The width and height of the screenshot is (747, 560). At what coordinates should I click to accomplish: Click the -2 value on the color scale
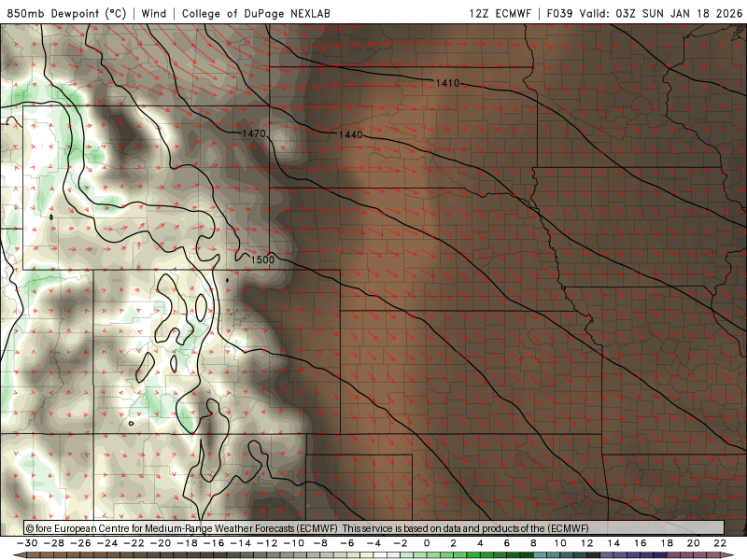pos(401,543)
